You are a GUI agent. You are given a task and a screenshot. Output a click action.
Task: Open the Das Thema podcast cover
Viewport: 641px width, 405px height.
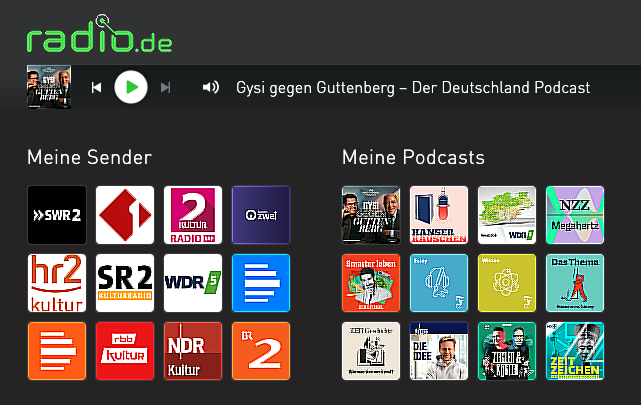[575, 283]
